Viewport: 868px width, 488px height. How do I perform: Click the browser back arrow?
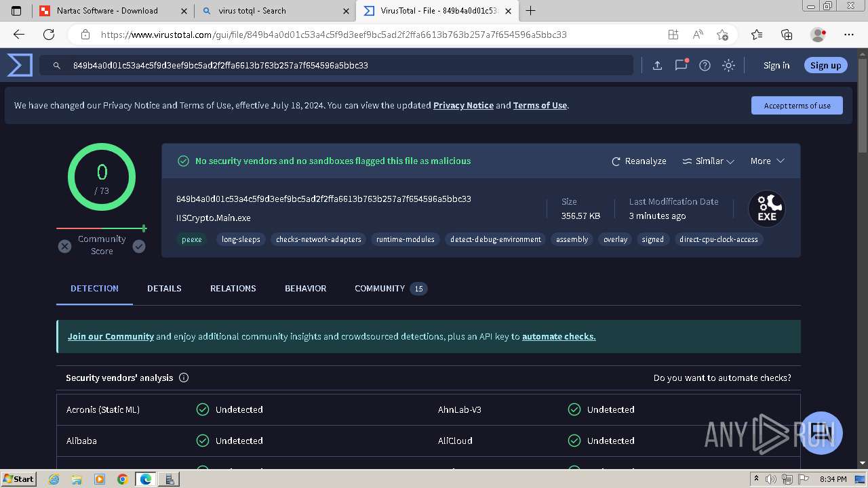tap(19, 35)
